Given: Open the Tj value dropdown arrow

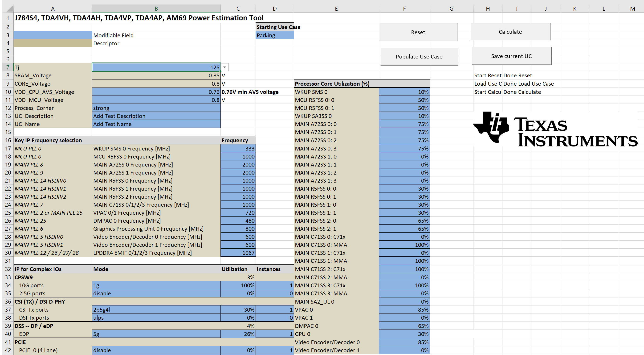Looking at the screenshot, I should 224,67.
